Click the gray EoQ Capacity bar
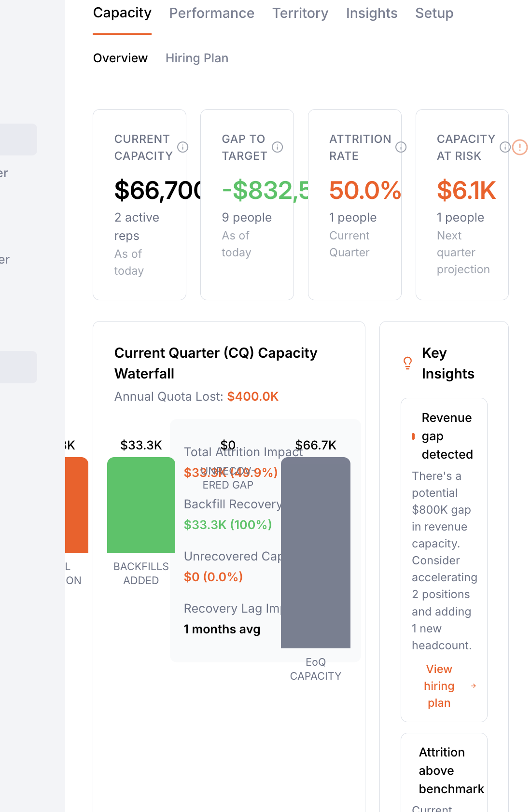The height and width of the screenshot is (812, 531). click(x=315, y=552)
